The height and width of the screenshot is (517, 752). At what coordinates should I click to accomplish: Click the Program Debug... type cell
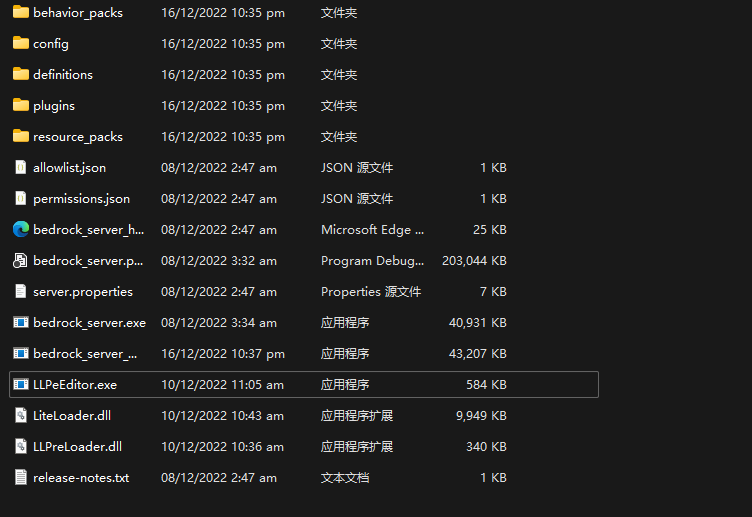point(373,261)
